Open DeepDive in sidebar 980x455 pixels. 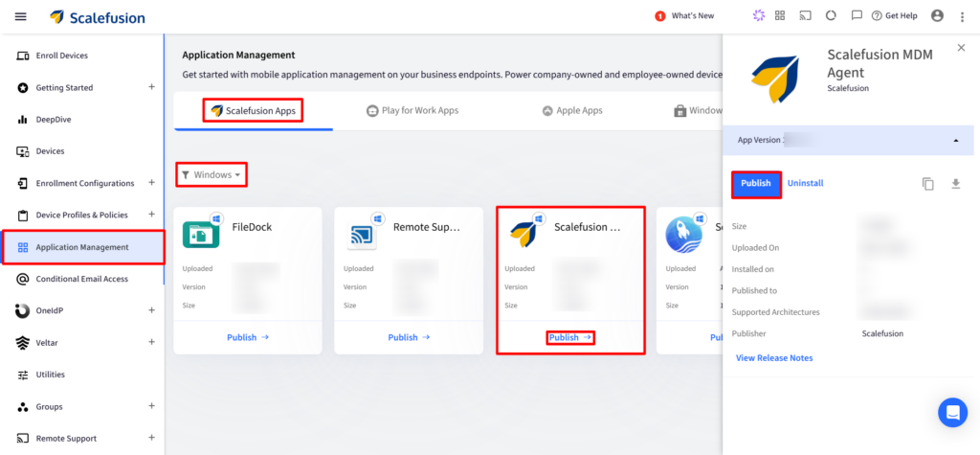(54, 120)
